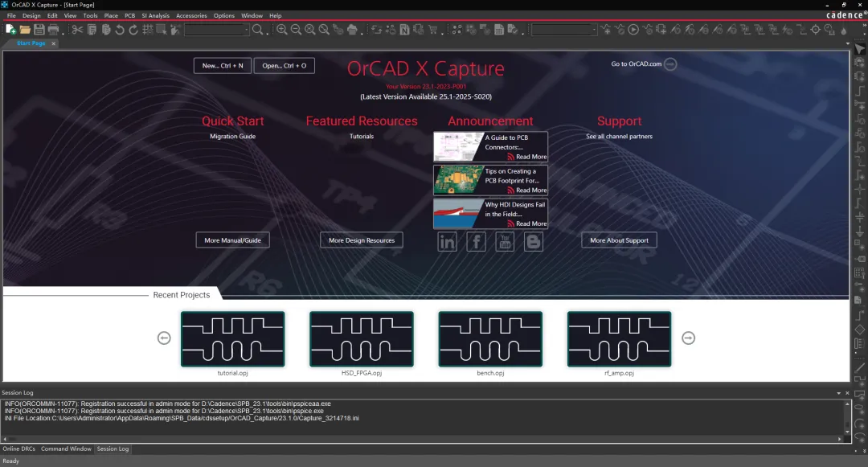This screenshot has width=868, height=467.
Task: Click the Open folder toolbar icon
Action: pyautogui.click(x=25, y=29)
